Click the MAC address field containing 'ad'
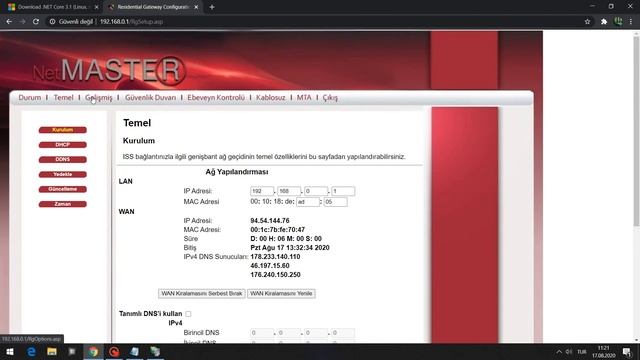The image size is (640, 360). pos(308,202)
